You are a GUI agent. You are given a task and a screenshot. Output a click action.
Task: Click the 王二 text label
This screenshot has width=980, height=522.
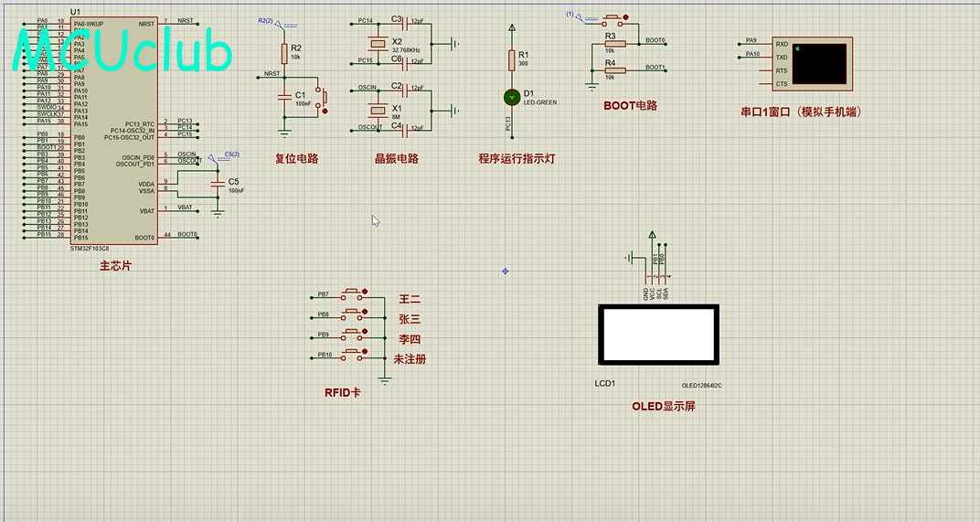[x=410, y=300]
